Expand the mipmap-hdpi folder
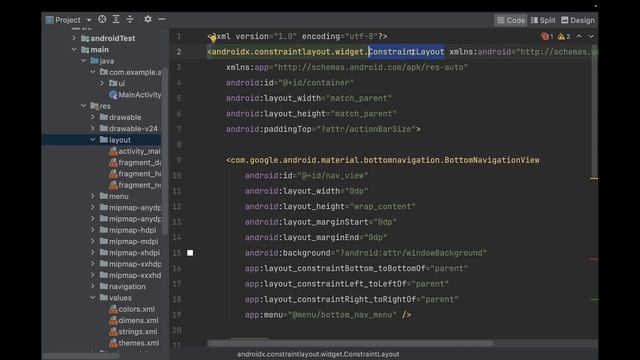Viewport: 640px width, 360px height. tap(93, 230)
